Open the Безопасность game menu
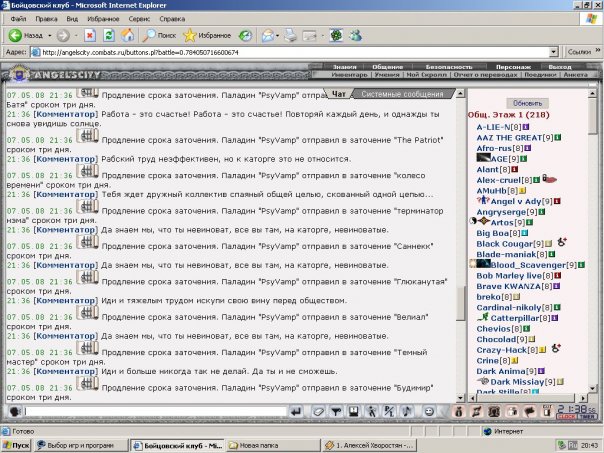604x453 pixels. (449, 67)
